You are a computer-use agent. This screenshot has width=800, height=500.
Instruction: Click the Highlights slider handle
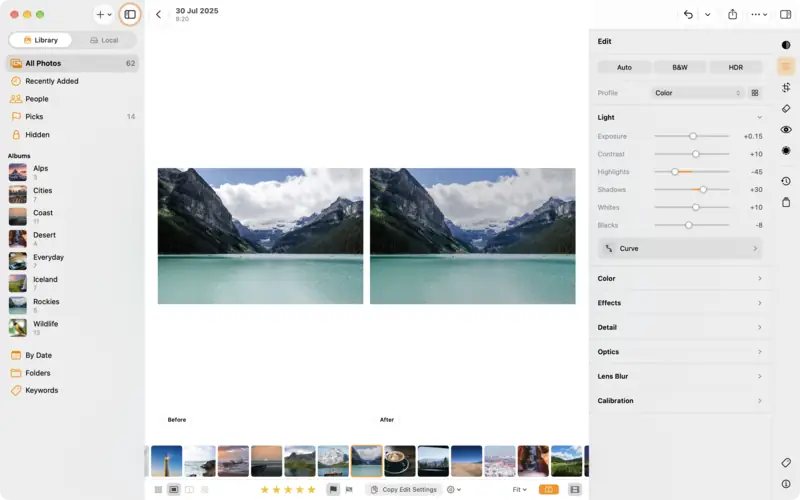675,172
